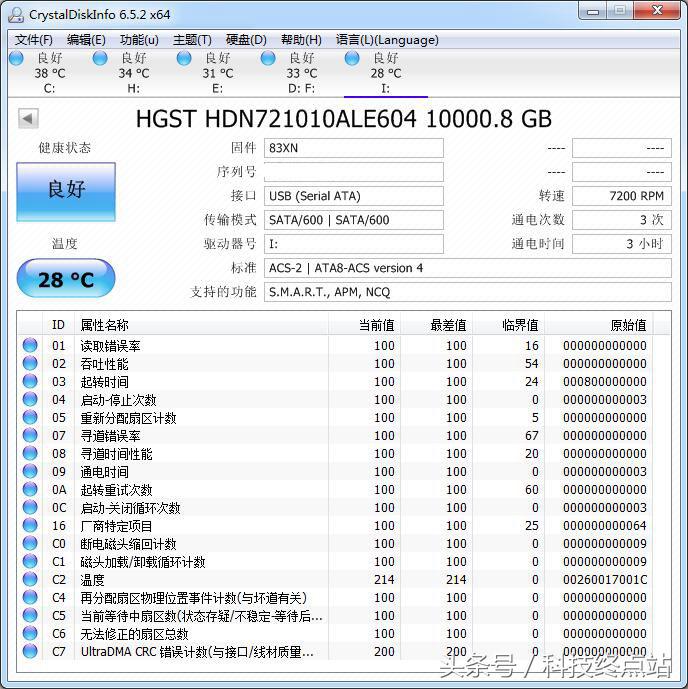Viewport: 688px width, 689px height.
Task: Click status icon for C2 温度 row
Action: (x=30, y=579)
